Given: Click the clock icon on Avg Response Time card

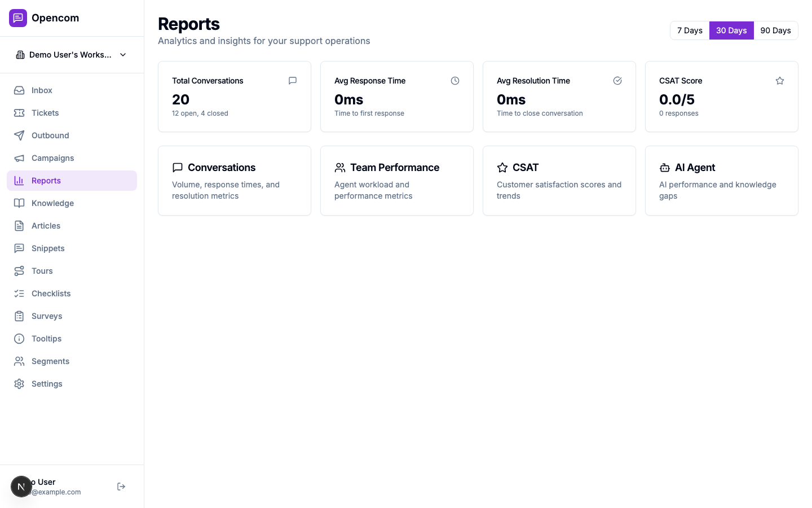Looking at the screenshot, I should (x=455, y=81).
